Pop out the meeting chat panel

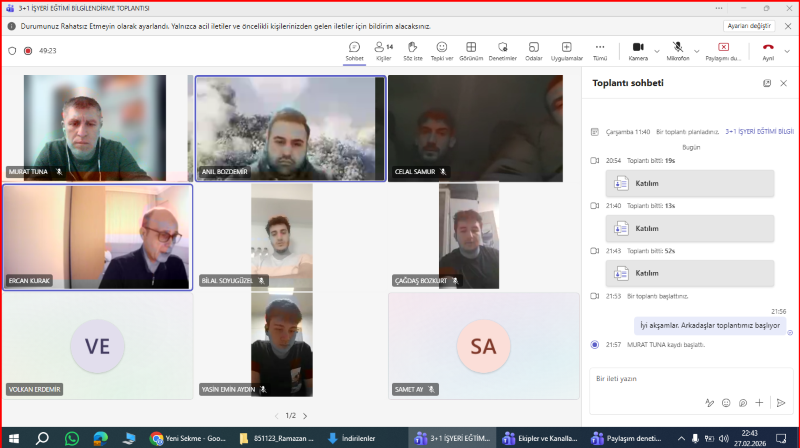point(767,83)
